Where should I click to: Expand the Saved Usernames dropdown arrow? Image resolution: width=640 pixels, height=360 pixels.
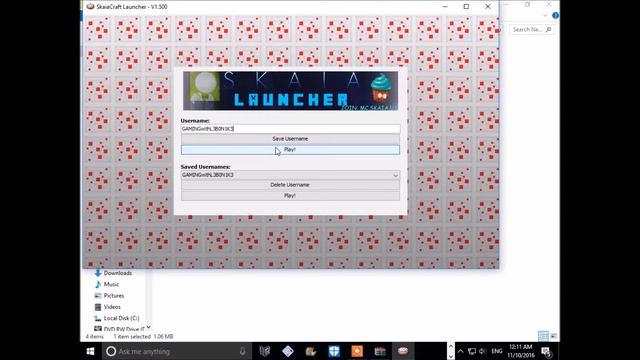pos(395,175)
